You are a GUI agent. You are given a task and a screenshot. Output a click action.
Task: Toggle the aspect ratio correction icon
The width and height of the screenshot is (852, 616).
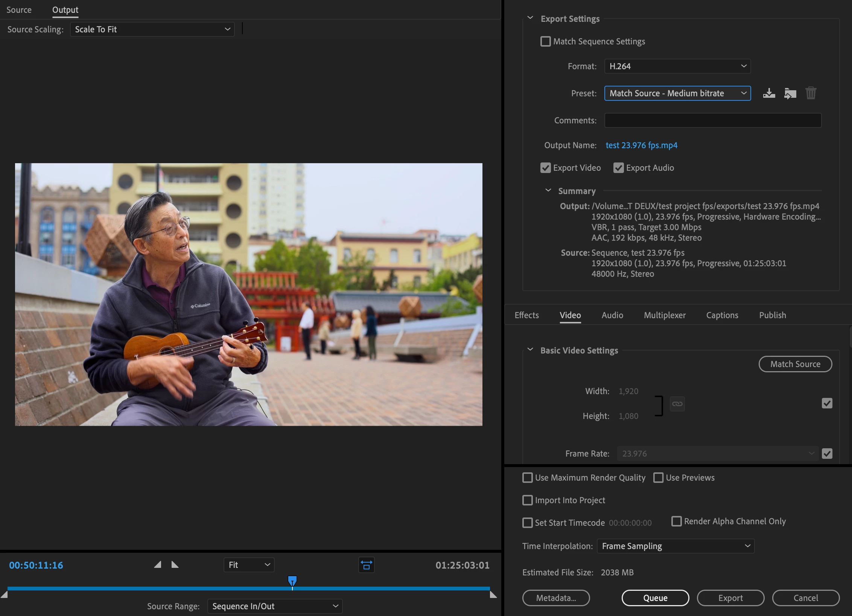point(366,565)
